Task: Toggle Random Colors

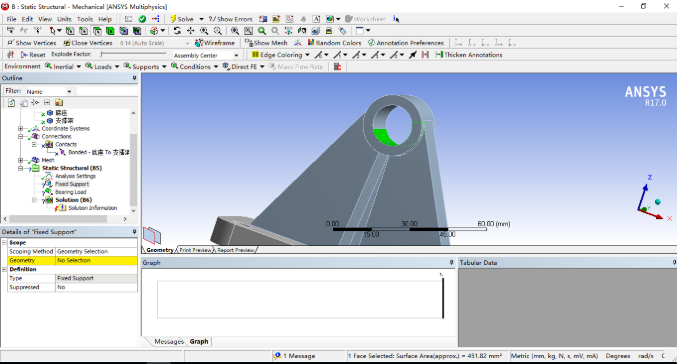Action: pos(335,43)
